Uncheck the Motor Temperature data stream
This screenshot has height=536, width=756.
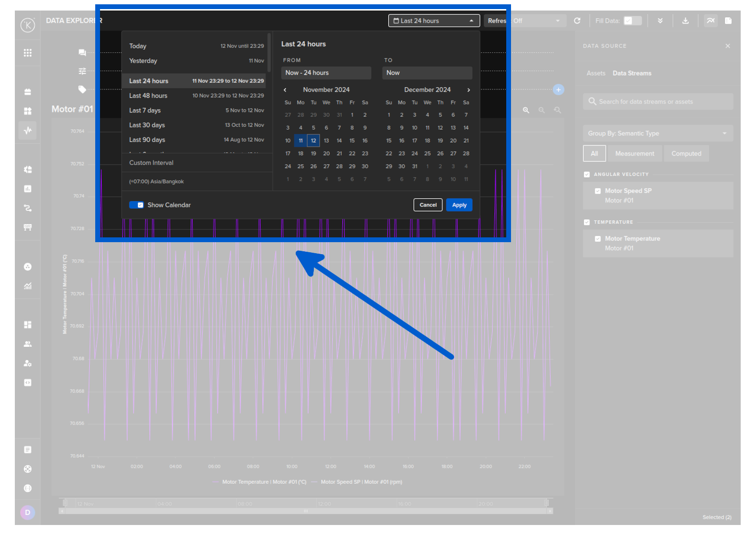598,239
